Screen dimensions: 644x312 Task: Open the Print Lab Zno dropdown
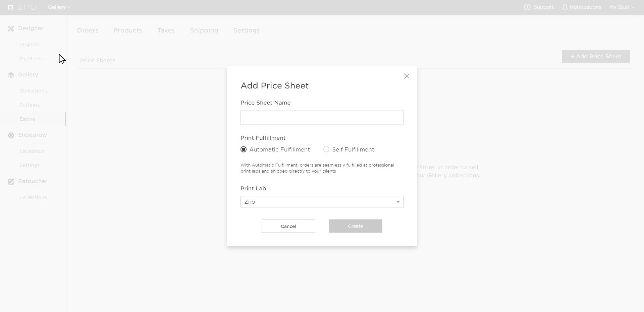coord(322,202)
